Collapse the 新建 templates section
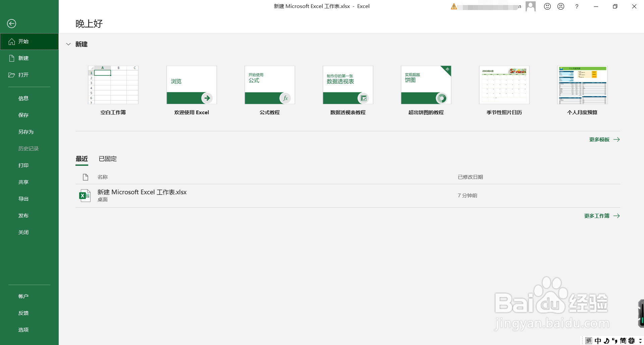 coord(68,44)
